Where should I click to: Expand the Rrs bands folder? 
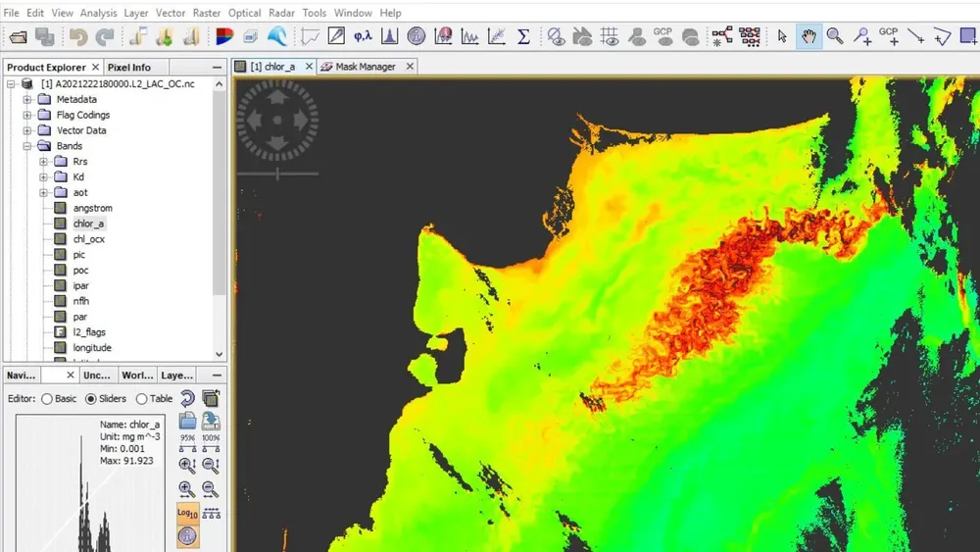pyautogui.click(x=44, y=162)
